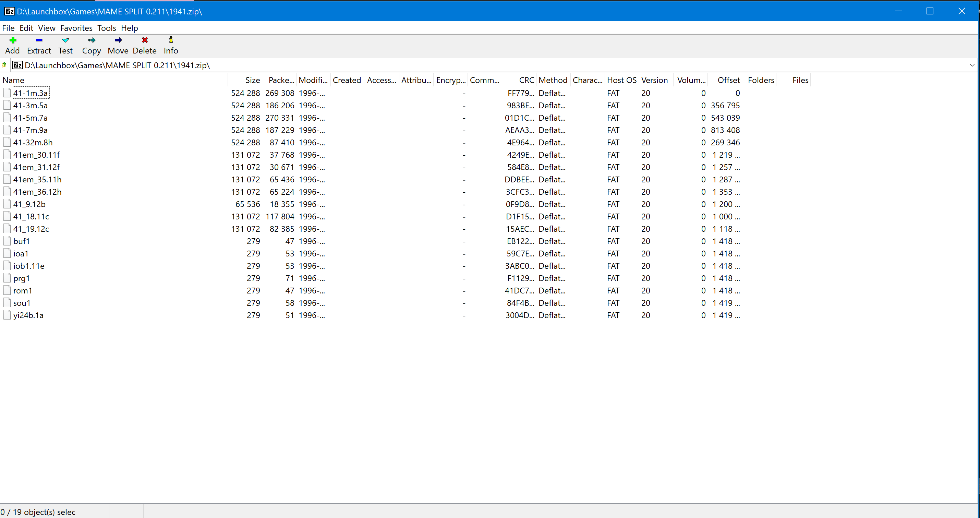This screenshot has width=980, height=518.
Task: Sort by the Packed Size column header
Action: (x=280, y=80)
